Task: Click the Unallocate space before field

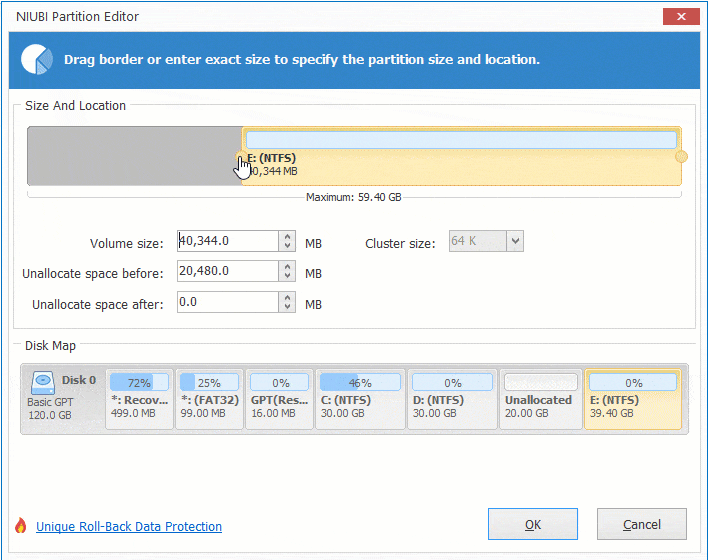Action: coord(228,271)
